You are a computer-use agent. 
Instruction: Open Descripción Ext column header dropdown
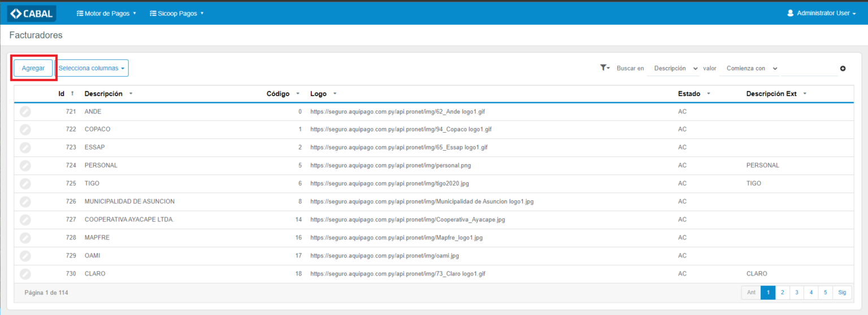[x=805, y=94]
